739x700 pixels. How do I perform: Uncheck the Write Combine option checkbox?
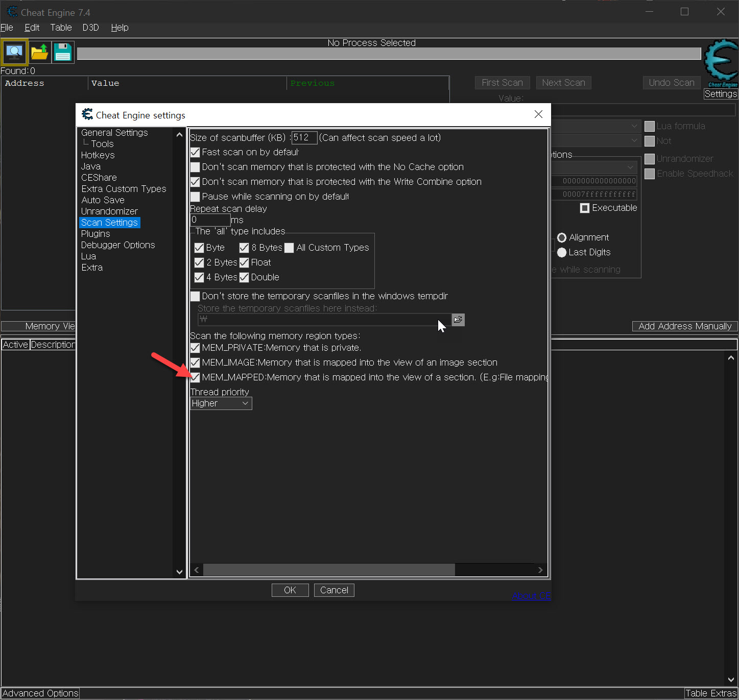(195, 182)
